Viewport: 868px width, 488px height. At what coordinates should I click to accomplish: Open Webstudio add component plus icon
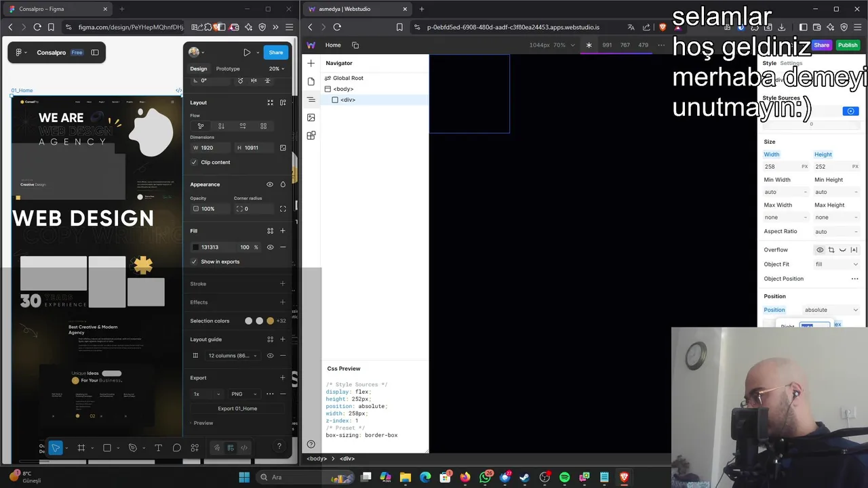311,63
